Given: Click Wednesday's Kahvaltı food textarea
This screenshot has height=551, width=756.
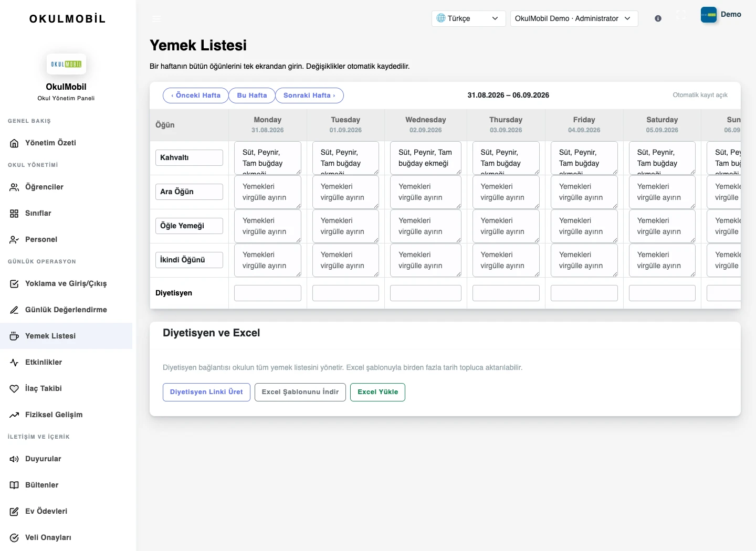Looking at the screenshot, I should [426, 158].
